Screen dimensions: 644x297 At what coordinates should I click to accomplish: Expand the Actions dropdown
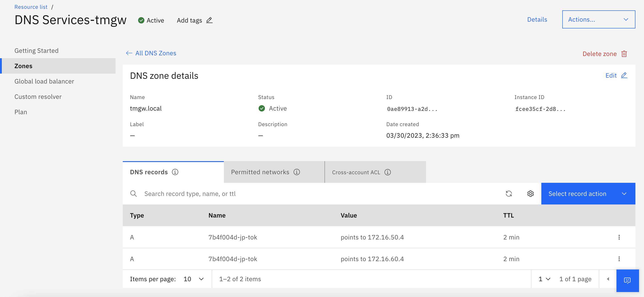pyautogui.click(x=598, y=19)
